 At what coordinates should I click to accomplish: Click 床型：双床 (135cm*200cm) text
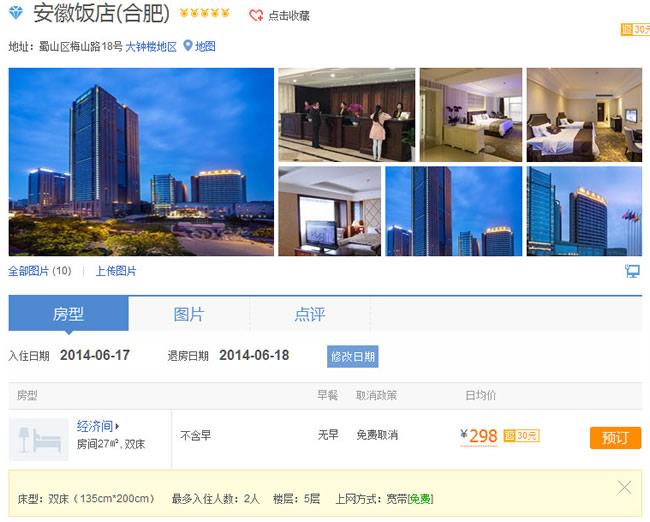87,499
